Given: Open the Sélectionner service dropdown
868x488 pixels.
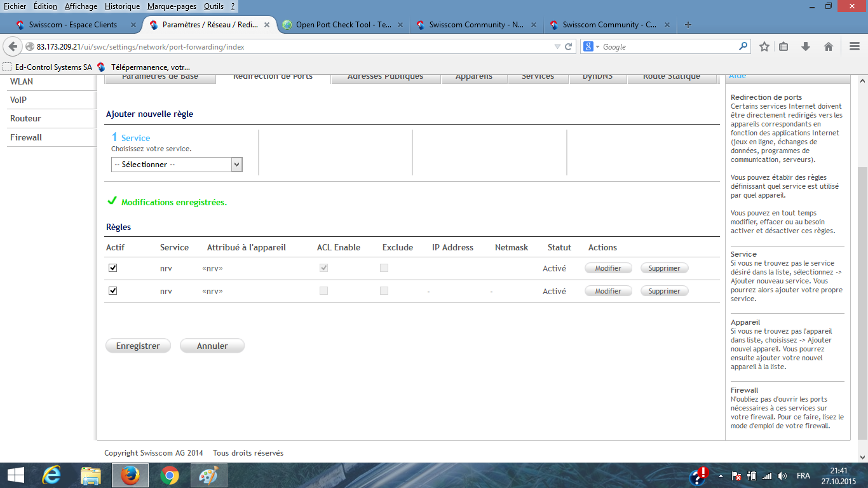Looking at the screenshot, I should click(177, 165).
